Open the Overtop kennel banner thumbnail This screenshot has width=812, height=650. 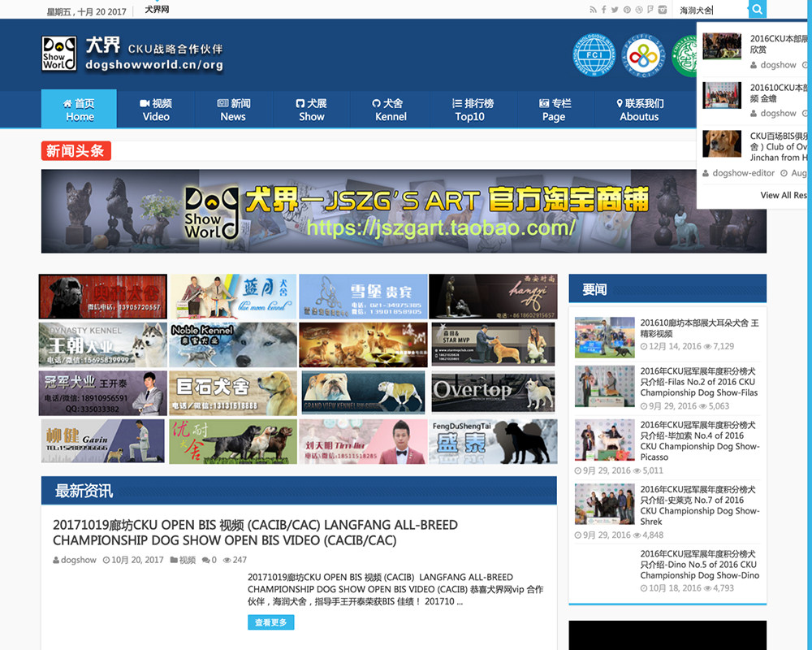(x=494, y=393)
